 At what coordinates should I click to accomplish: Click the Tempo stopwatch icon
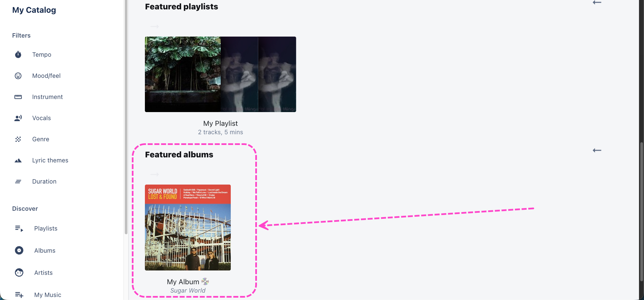18,54
